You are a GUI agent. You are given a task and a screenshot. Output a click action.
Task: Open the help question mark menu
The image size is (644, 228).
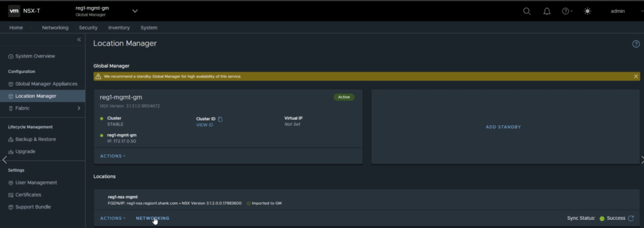coord(567,11)
